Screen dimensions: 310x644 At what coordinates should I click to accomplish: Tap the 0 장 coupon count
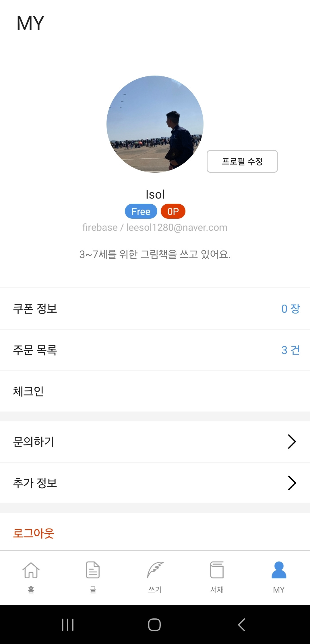(290, 309)
